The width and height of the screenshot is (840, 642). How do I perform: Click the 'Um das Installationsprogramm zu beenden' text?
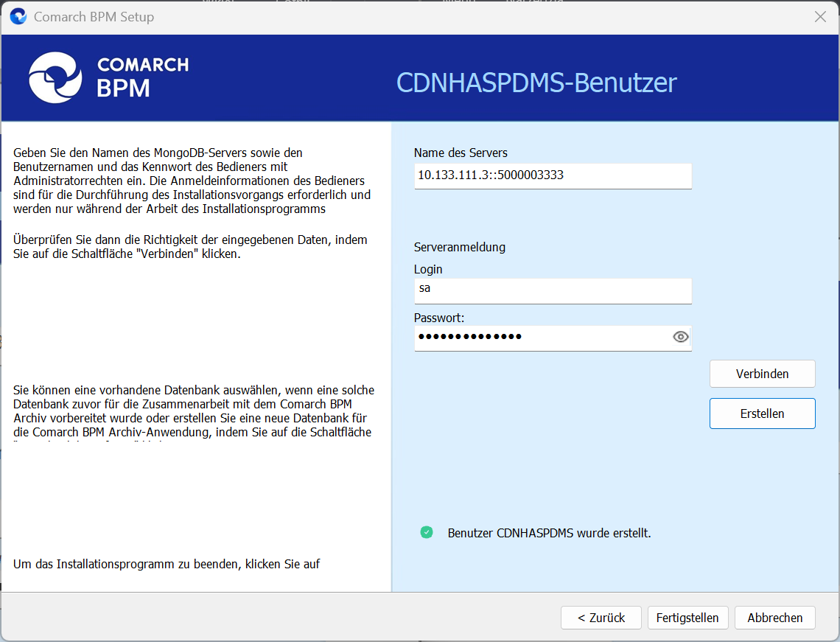pos(167,565)
